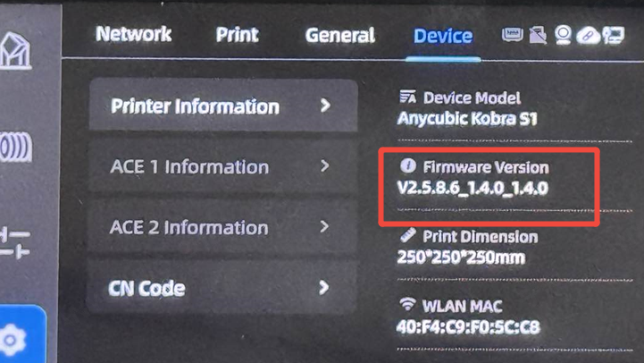Select the Device tab
Viewport: 644px width, 363px height.
click(x=443, y=36)
